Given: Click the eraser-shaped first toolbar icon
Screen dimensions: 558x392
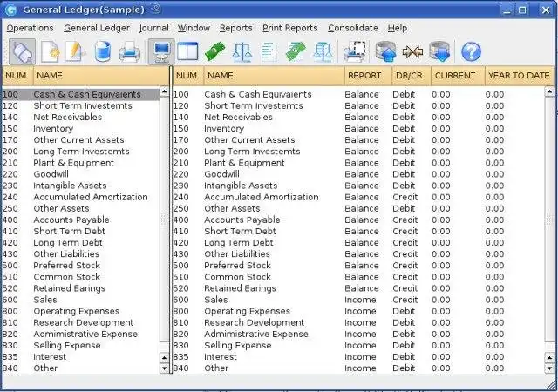Looking at the screenshot, I should (x=22, y=52).
